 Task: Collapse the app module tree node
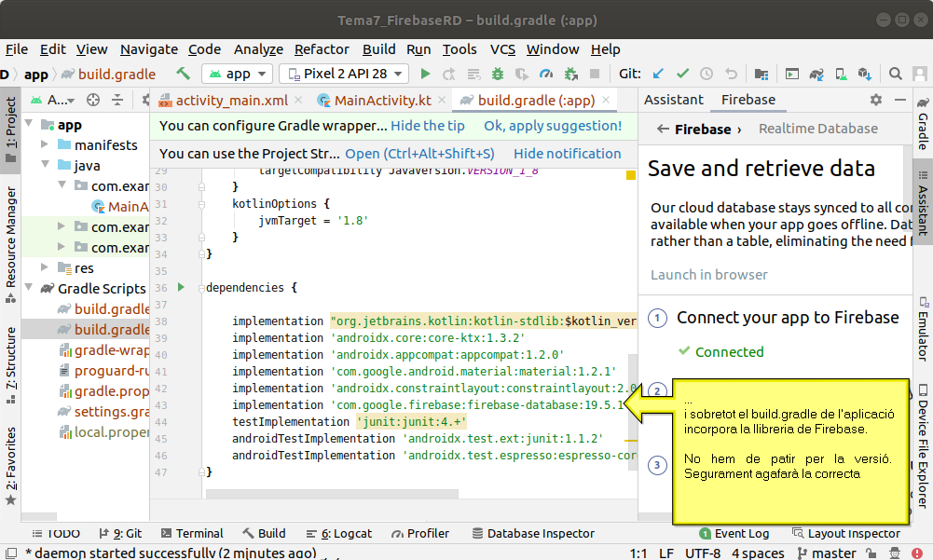point(29,124)
